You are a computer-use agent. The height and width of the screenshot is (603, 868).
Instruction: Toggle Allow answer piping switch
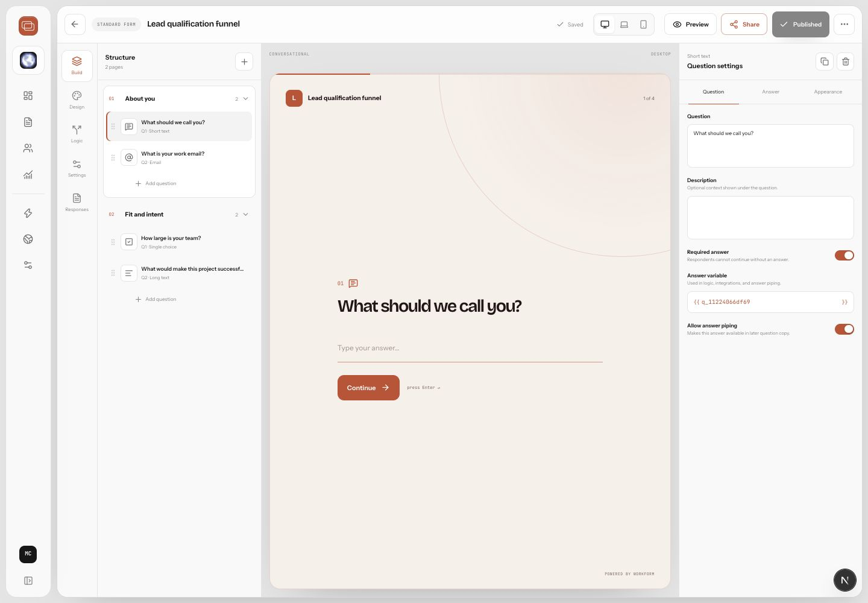pyautogui.click(x=844, y=329)
